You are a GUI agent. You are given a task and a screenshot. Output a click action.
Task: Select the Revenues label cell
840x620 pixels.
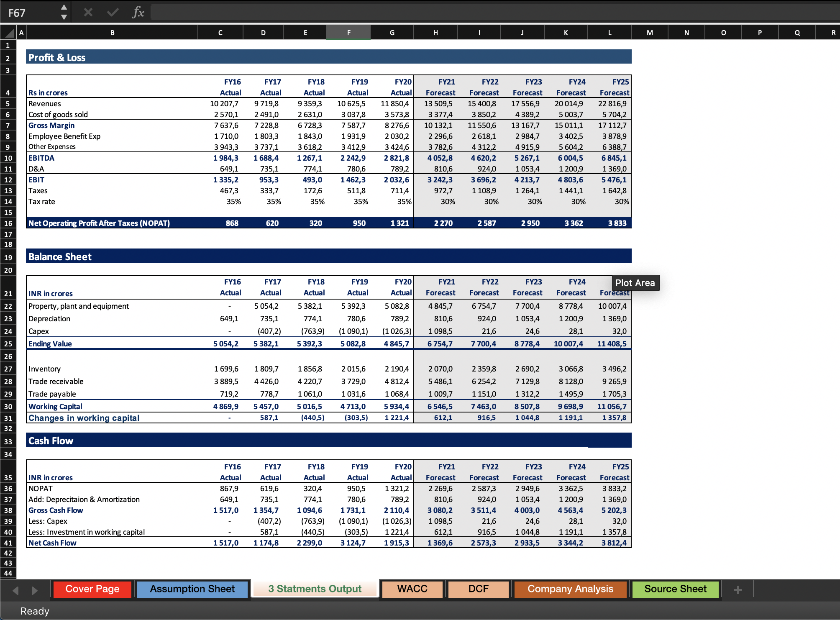click(45, 104)
